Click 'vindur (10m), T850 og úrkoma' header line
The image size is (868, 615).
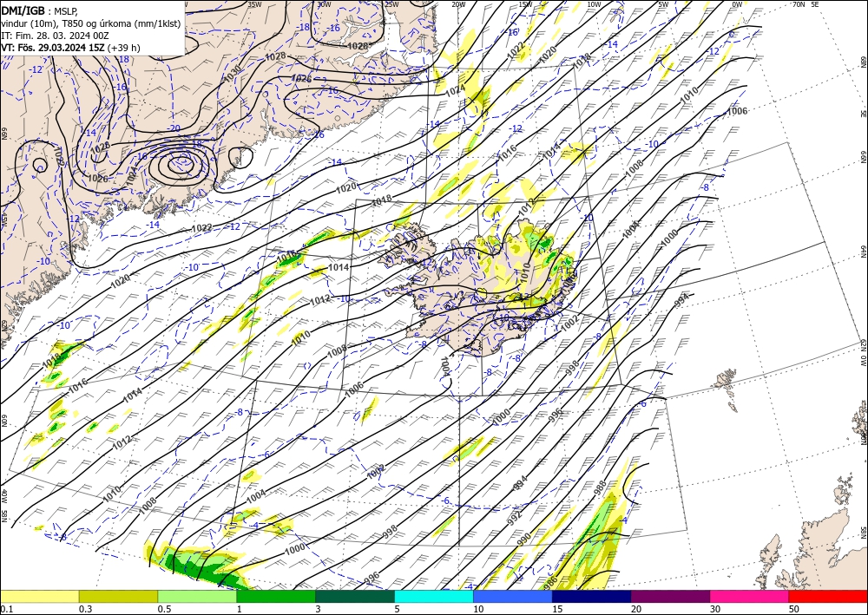[91, 23]
